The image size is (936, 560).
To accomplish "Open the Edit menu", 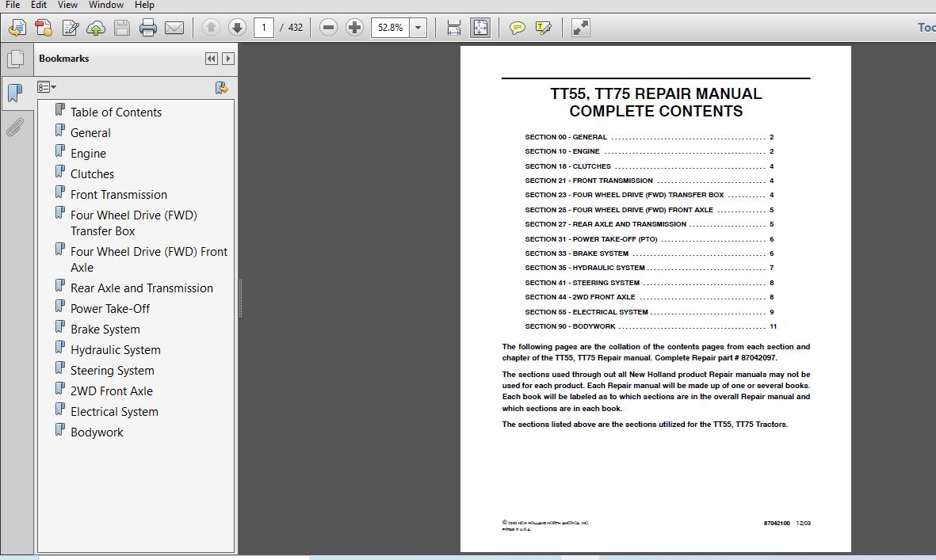I will coord(39,5).
